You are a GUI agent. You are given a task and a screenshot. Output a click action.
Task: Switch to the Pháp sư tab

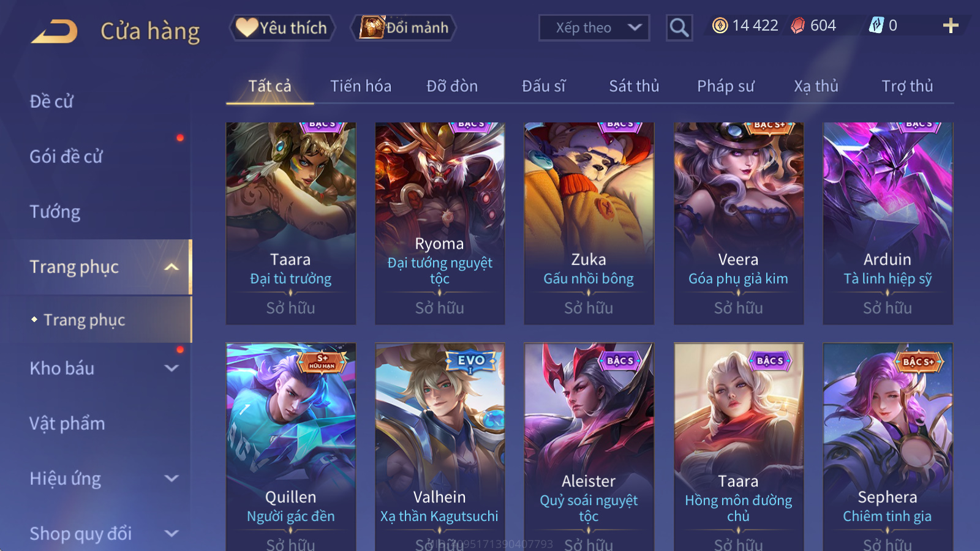pyautogui.click(x=726, y=86)
